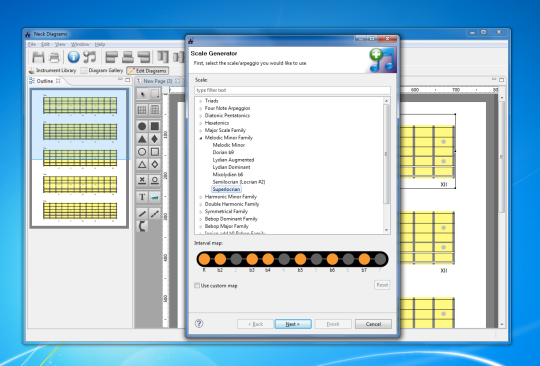The width and height of the screenshot is (540, 366).
Task: Click the second grid diagram tool
Action: click(x=155, y=110)
